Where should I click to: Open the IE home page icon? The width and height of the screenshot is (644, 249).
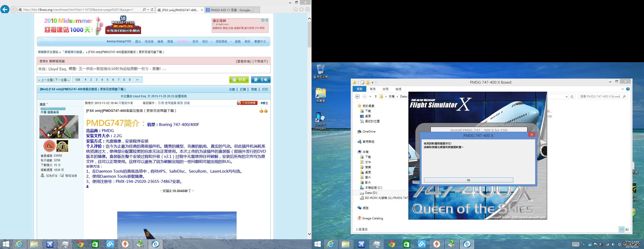tap(295, 9)
